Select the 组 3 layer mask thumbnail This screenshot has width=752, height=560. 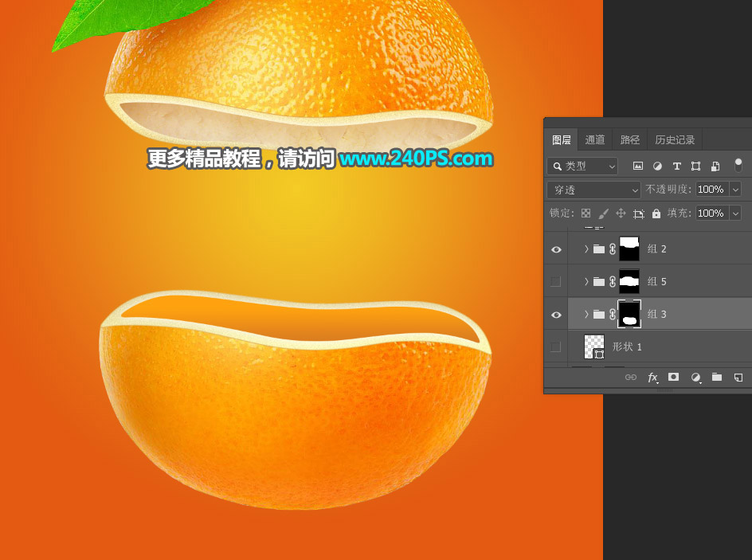pyautogui.click(x=629, y=314)
